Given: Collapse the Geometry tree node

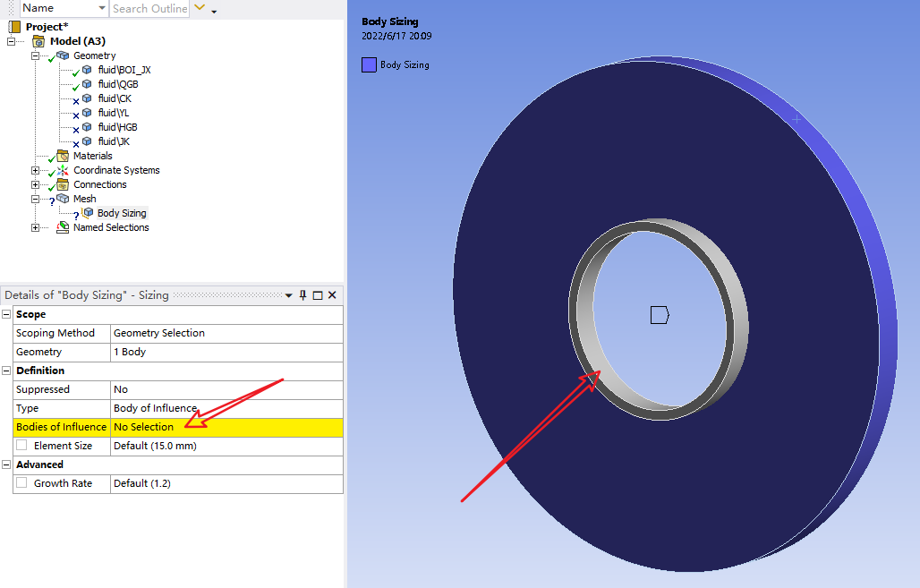Looking at the screenshot, I should (x=36, y=55).
